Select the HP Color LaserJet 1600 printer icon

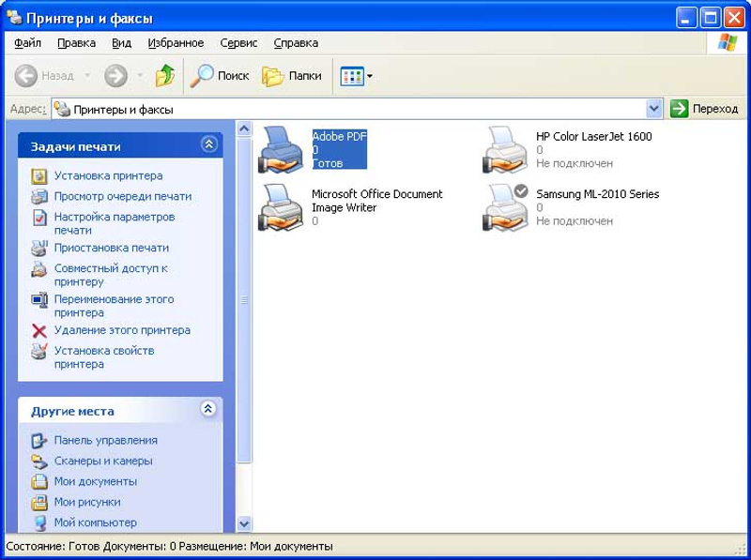(x=505, y=150)
